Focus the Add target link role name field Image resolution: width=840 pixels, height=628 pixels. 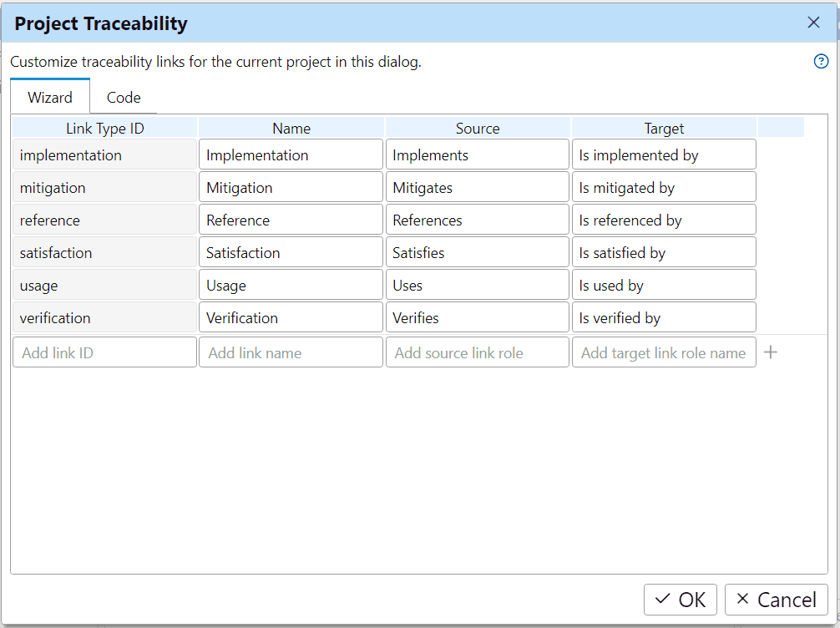point(664,352)
